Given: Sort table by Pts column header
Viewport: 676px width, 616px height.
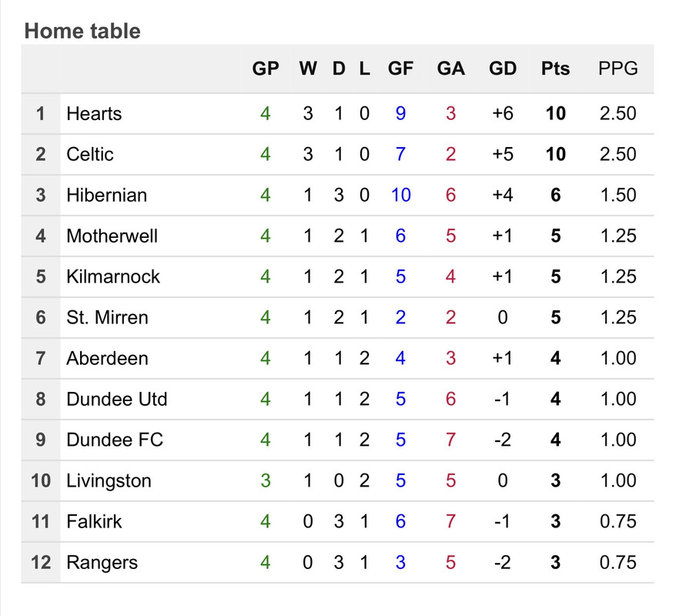Looking at the screenshot, I should [555, 69].
